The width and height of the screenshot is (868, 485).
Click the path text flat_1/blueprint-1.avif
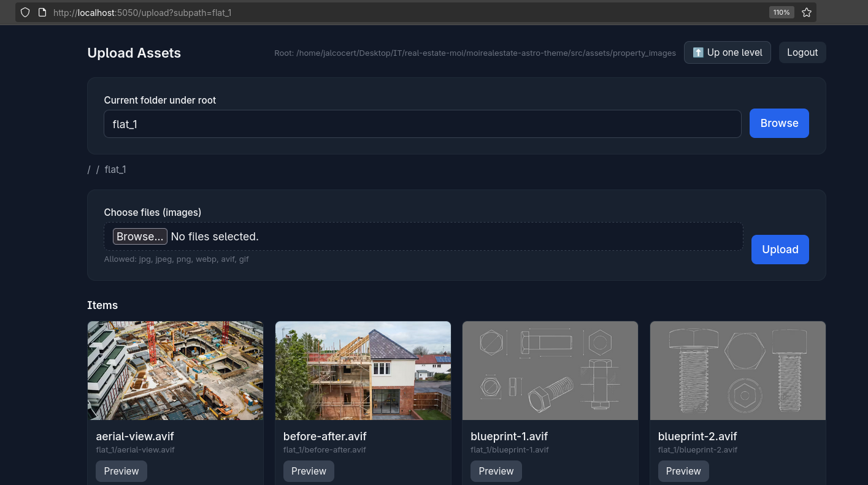(509, 450)
